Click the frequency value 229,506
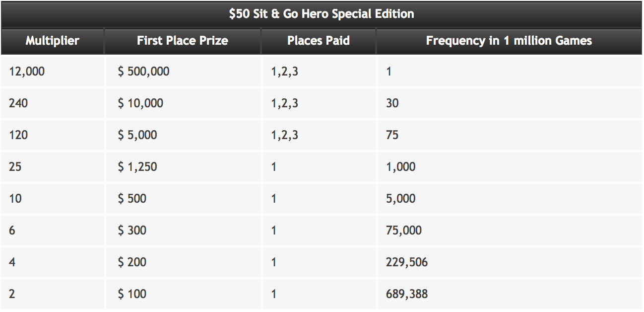The width and height of the screenshot is (644, 312). click(x=510, y=262)
